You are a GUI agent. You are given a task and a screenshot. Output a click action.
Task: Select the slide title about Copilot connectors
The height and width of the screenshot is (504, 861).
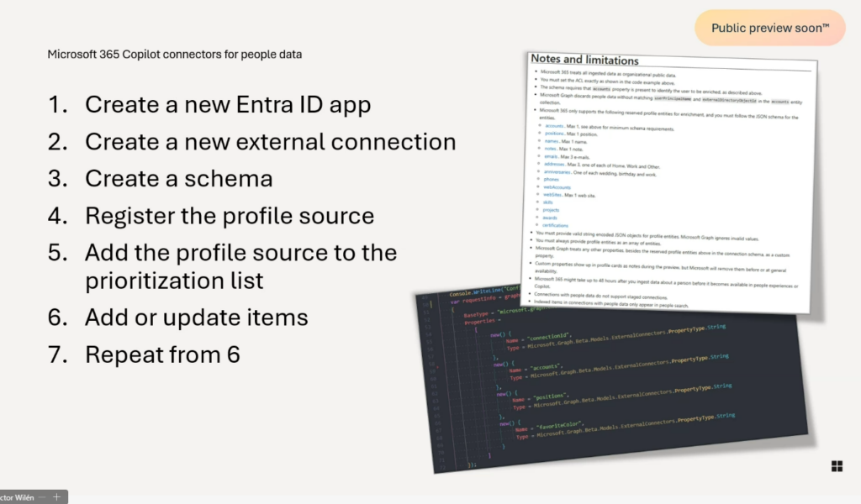click(x=175, y=55)
